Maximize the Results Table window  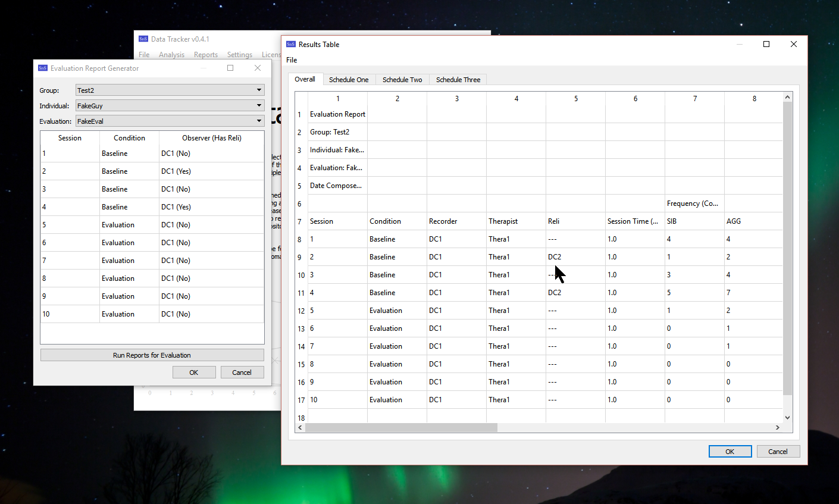(766, 44)
